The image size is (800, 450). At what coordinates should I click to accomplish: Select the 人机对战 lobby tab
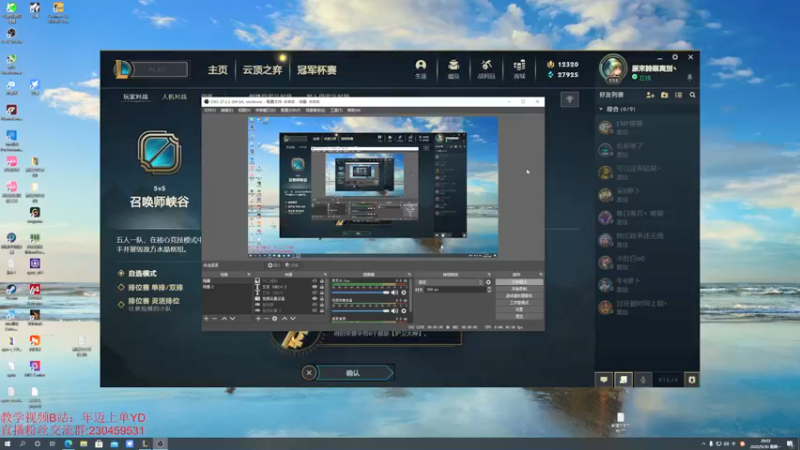click(x=174, y=96)
